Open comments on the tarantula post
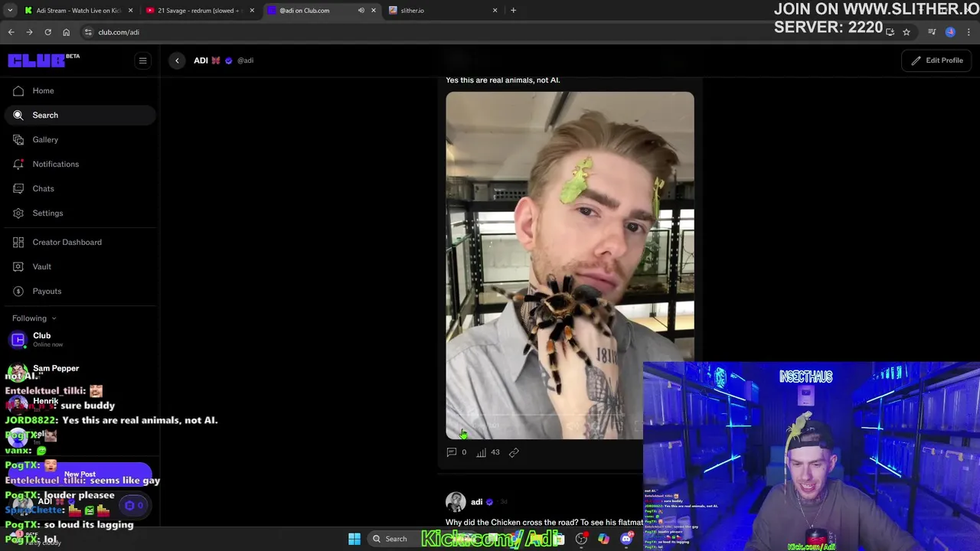The image size is (980, 551). [456, 452]
